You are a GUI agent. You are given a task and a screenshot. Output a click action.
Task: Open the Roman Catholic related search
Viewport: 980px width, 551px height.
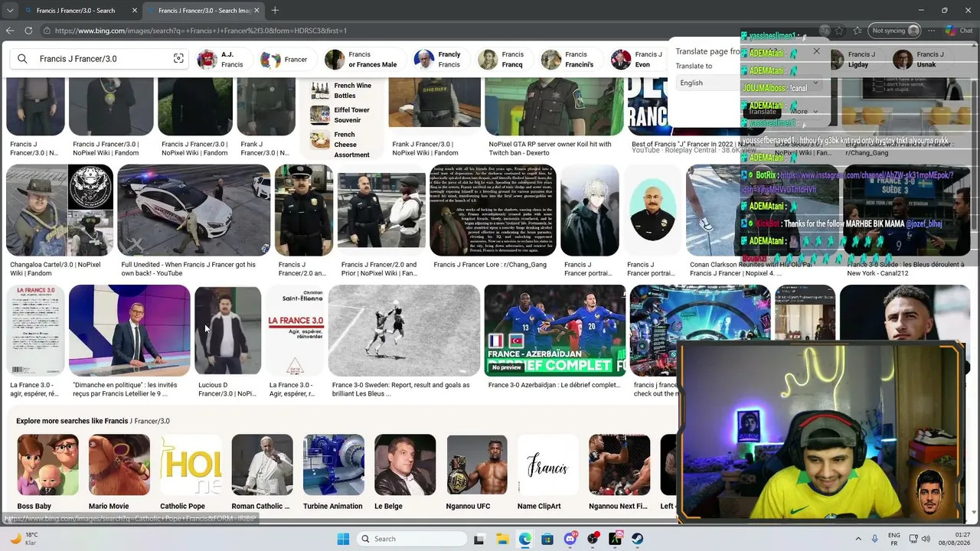pos(262,472)
